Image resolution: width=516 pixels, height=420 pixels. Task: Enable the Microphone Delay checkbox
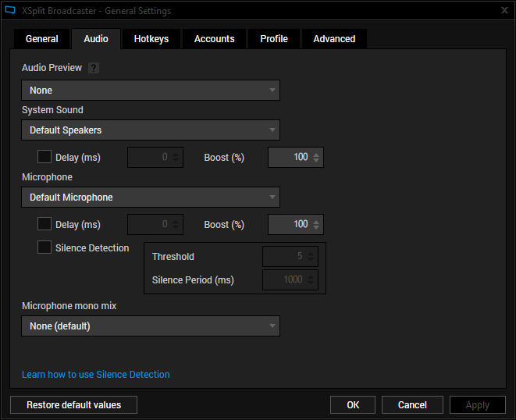pos(44,224)
